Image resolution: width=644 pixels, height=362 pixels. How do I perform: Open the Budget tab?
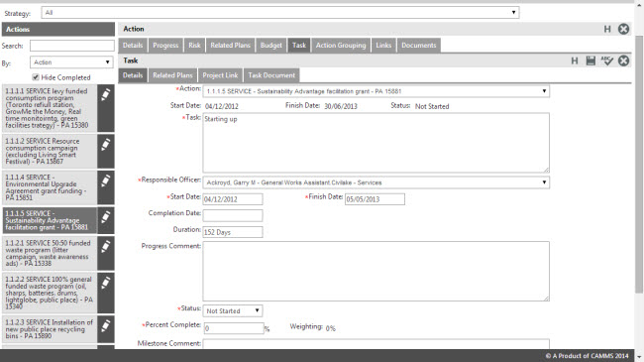click(x=271, y=46)
